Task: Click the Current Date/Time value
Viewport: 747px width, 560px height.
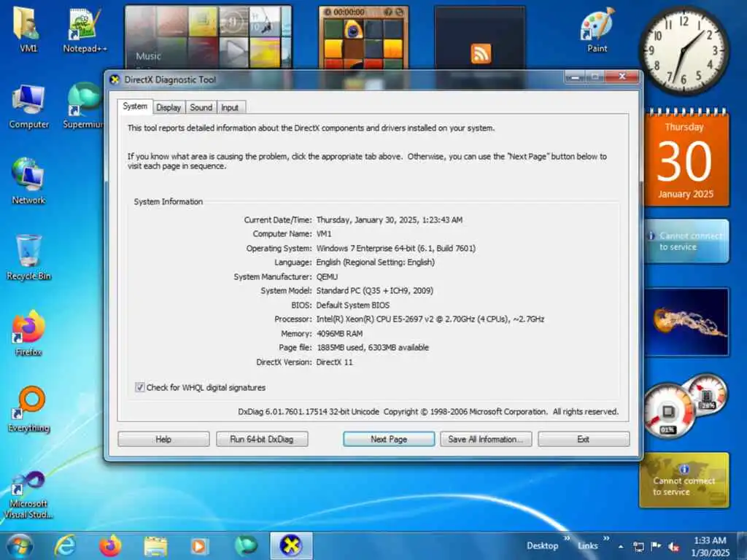Action: (x=390, y=219)
